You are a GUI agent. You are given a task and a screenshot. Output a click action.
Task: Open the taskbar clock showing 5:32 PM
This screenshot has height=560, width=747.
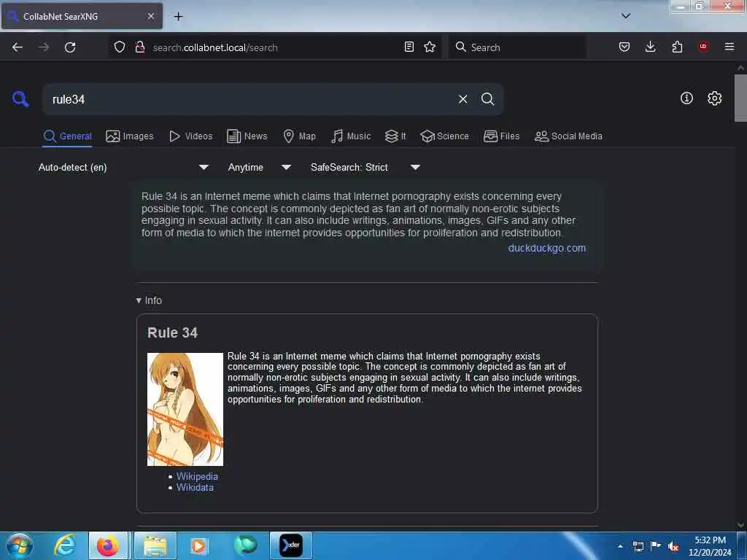(710, 546)
